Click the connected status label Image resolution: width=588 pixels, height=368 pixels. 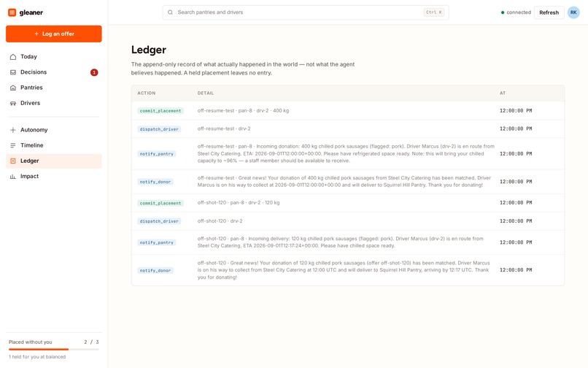tap(519, 12)
